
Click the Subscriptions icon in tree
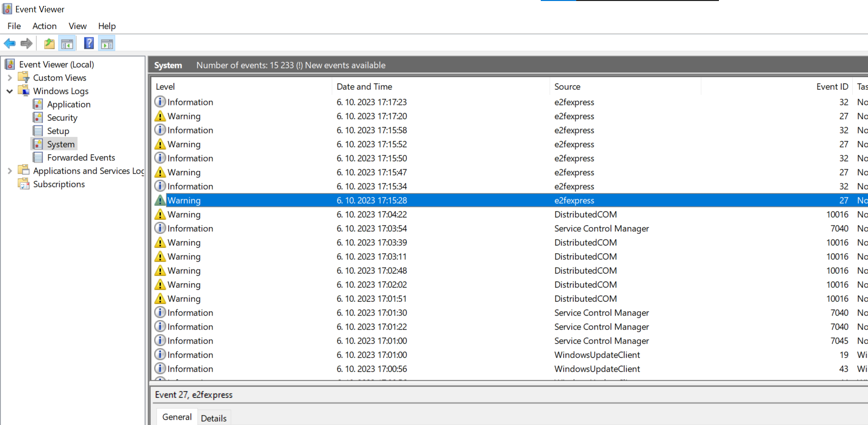click(x=24, y=184)
